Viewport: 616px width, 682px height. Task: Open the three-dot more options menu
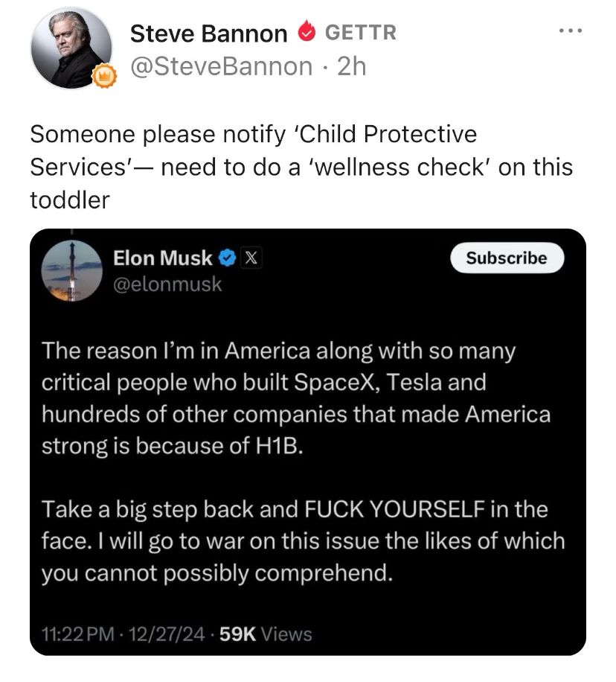coord(571,31)
